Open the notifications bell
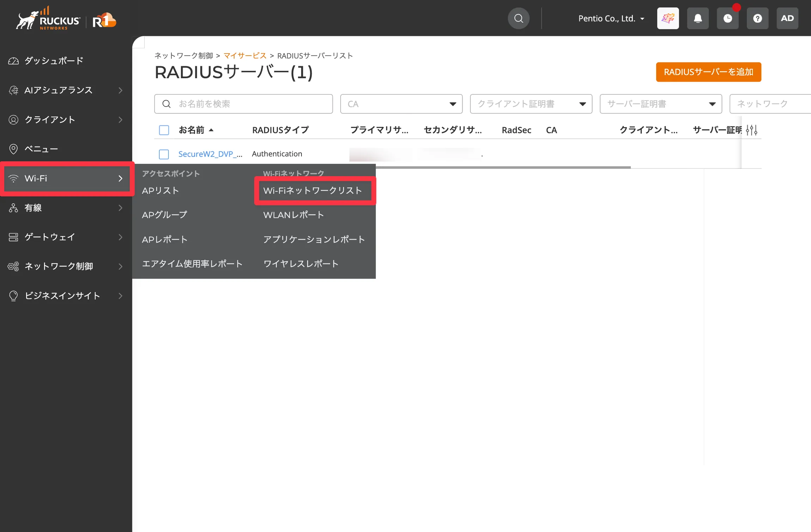Screen dimensions: 811x532 coord(698,18)
